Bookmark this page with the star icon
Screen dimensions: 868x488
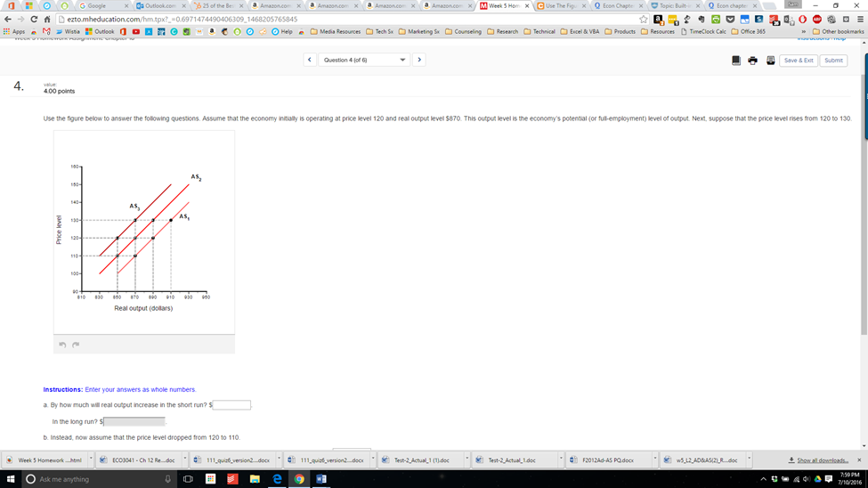click(644, 19)
